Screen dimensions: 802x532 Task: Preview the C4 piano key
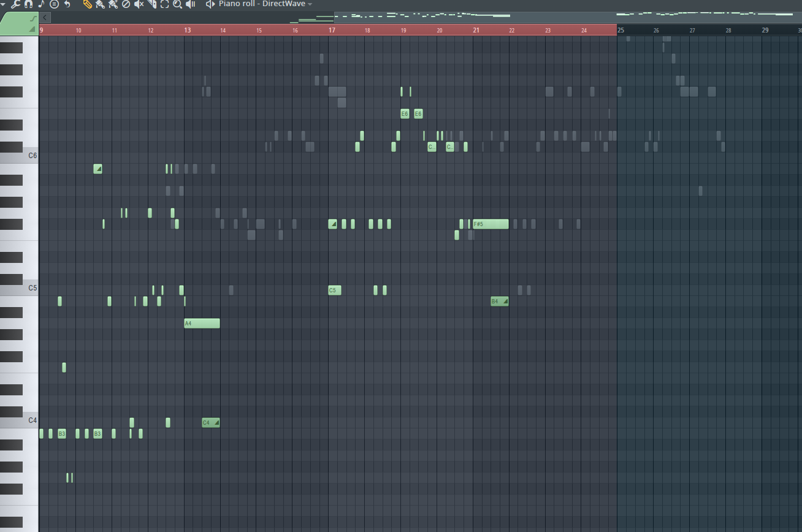click(x=20, y=421)
